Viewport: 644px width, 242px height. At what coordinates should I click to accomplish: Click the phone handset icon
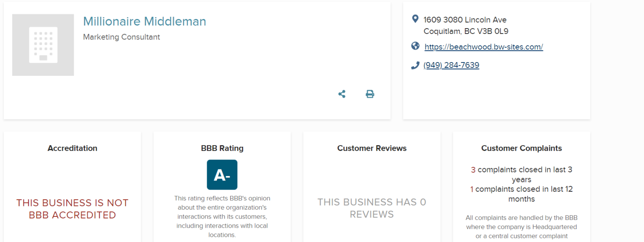pyautogui.click(x=415, y=65)
